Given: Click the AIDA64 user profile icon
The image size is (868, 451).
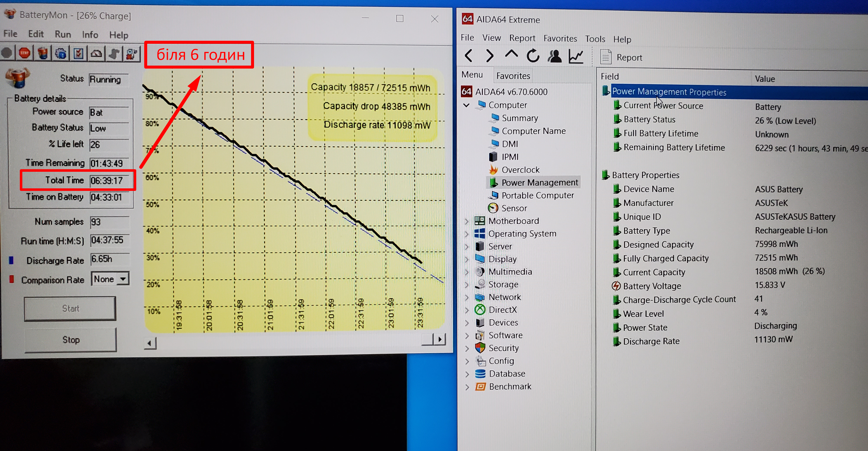Looking at the screenshot, I should click(x=554, y=56).
